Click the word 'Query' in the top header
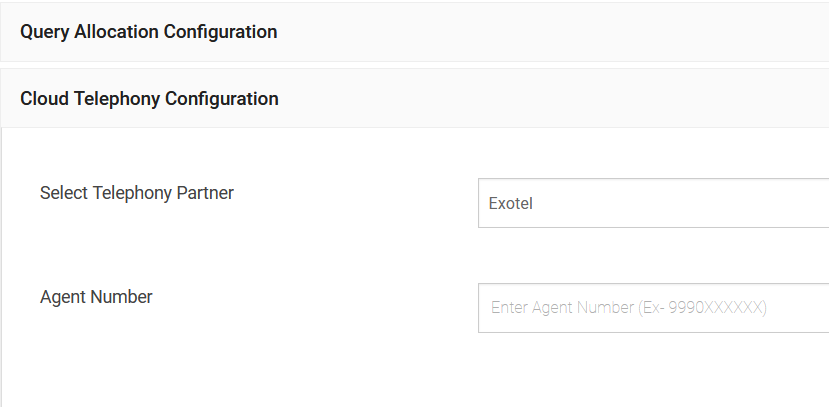 click(x=44, y=32)
